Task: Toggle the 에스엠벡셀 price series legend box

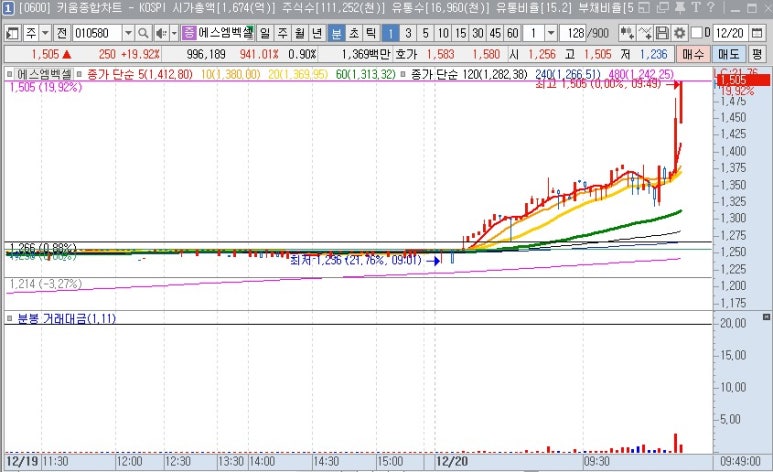Action: click(9, 74)
